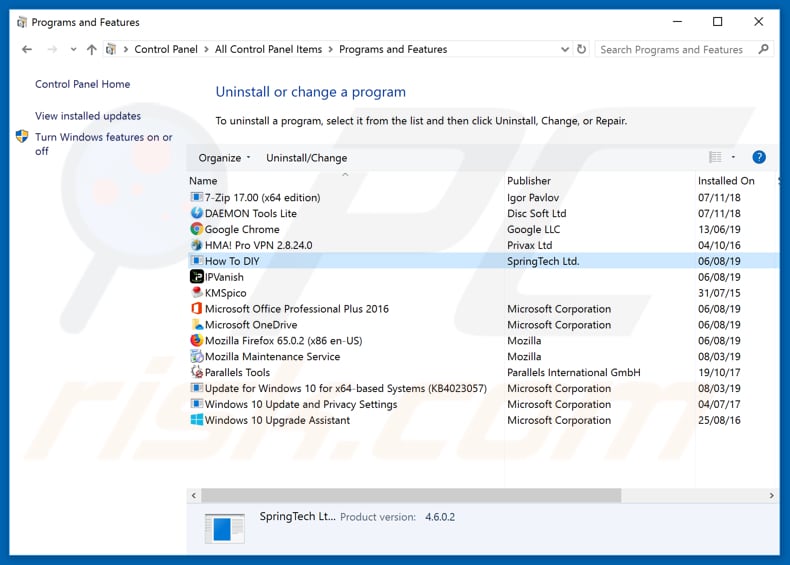Select the Google Chrome row name

point(242,229)
